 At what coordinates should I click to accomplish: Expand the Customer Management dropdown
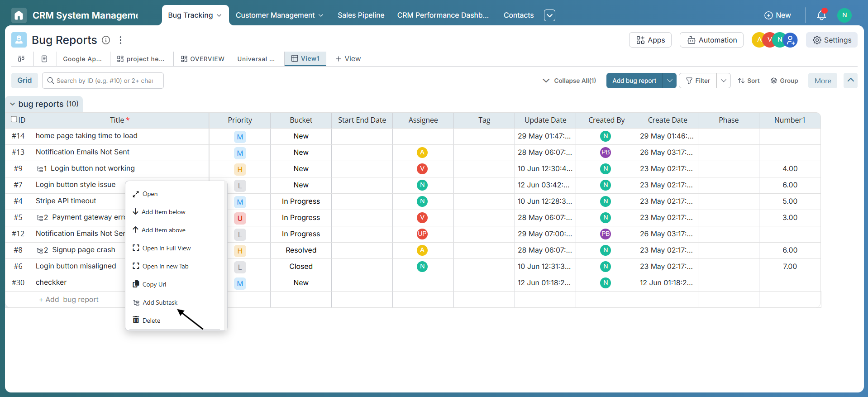click(x=321, y=15)
